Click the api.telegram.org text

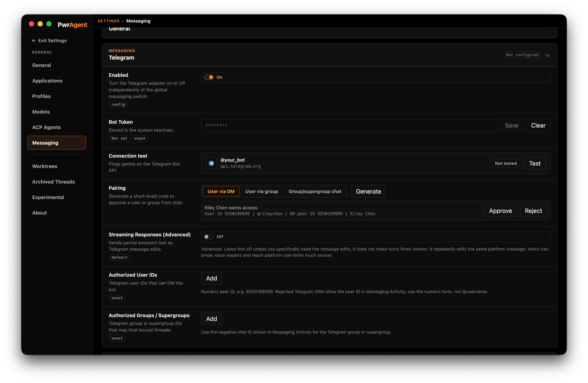(240, 166)
